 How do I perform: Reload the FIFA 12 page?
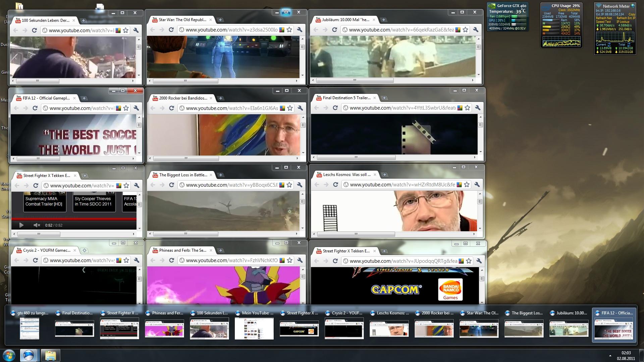(x=35, y=108)
